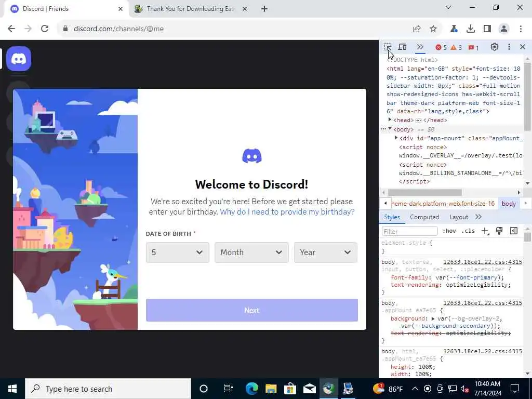Click the Elements panel vertical scrollbar
The image size is (532, 399).
[x=527, y=97]
